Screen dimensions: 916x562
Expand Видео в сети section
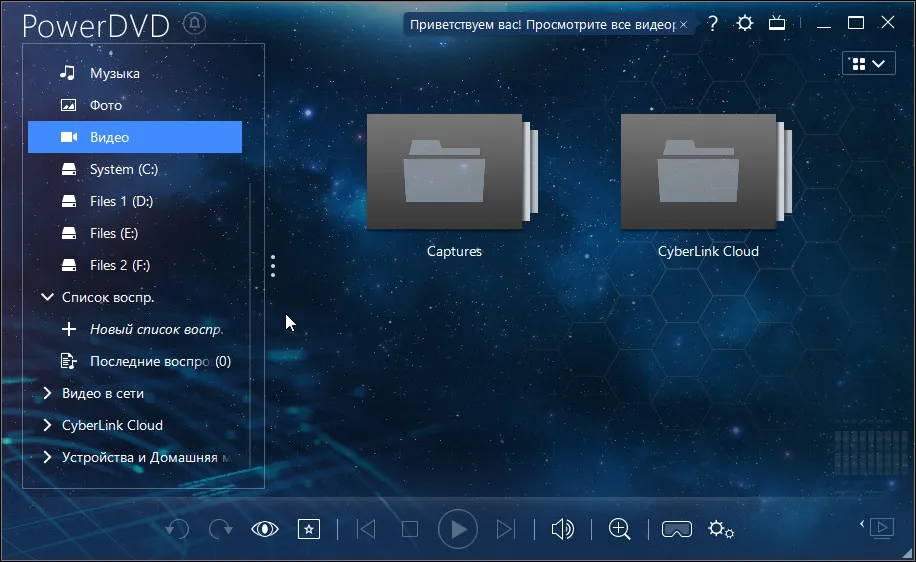point(47,394)
